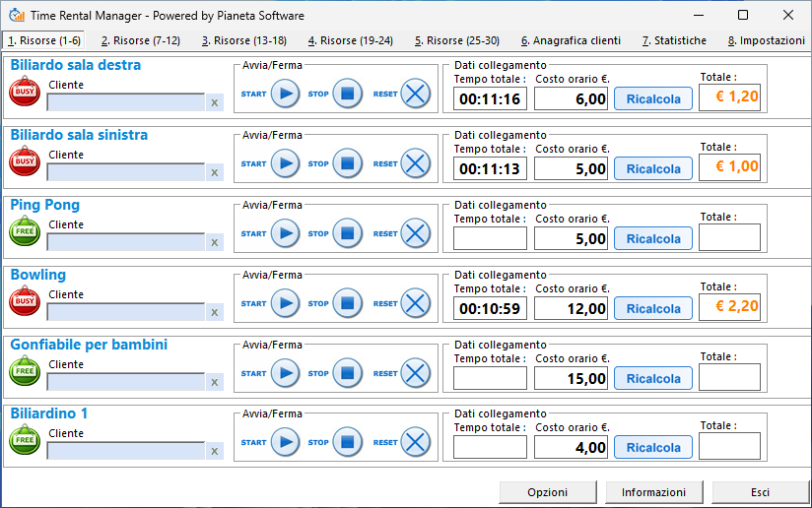The image size is (812, 508).
Task: Open the Risorse (13-18) tab
Action: [x=244, y=41]
